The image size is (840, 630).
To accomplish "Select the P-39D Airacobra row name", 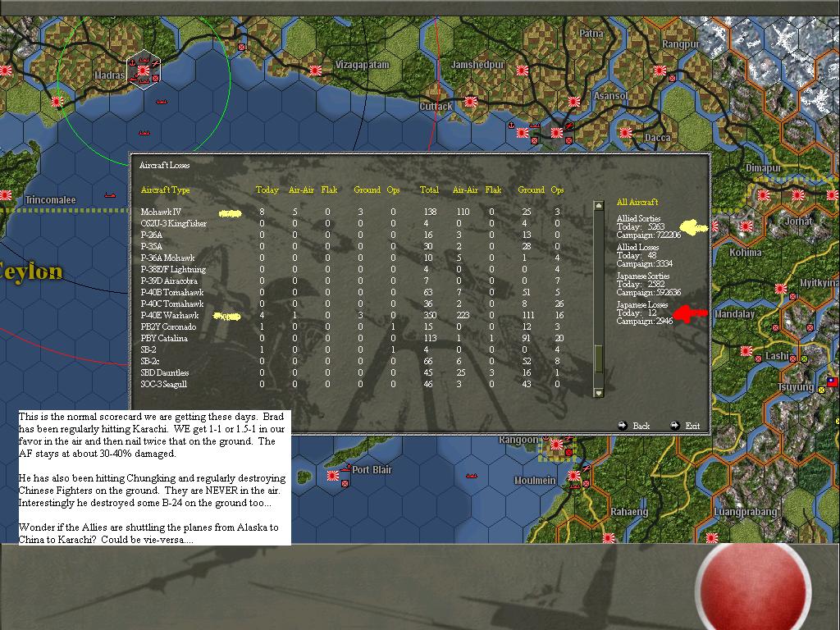I will coord(169,281).
